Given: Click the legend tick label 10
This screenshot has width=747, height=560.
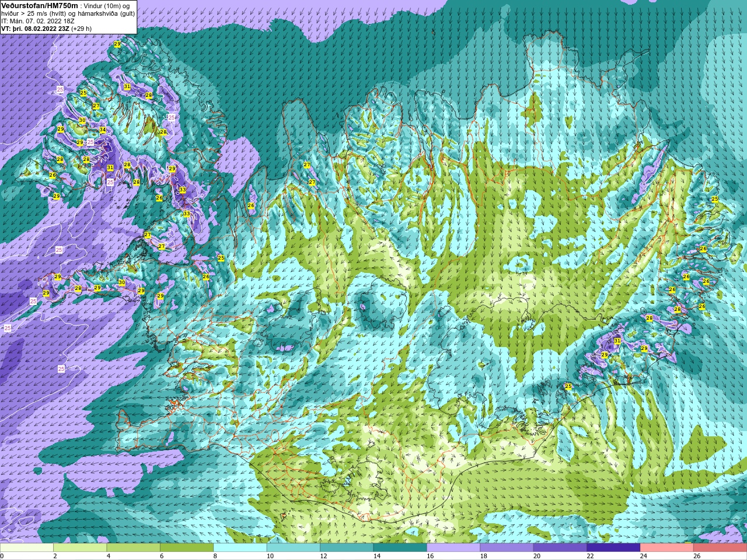Looking at the screenshot, I should [270, 556].
